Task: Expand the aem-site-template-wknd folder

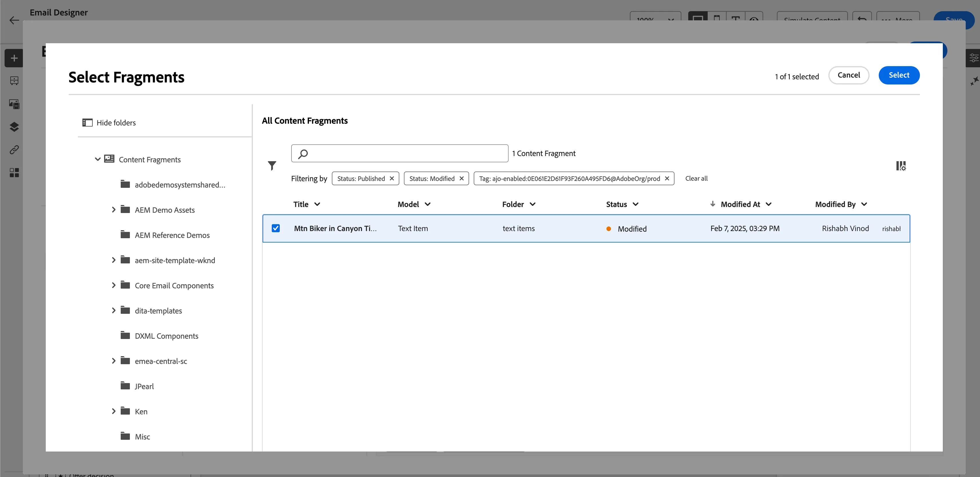Action: click(113, 260)
